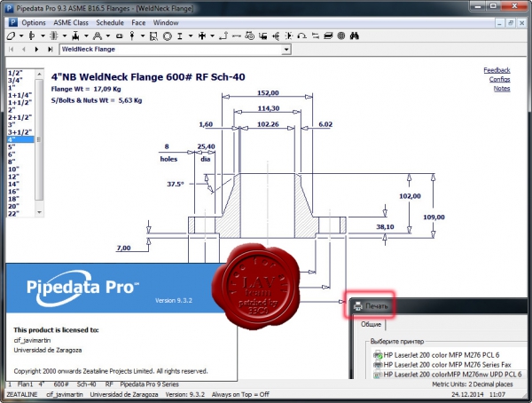
Task: Open the dropdown arrow beside the Valve icon
Action: pos(86,36)
